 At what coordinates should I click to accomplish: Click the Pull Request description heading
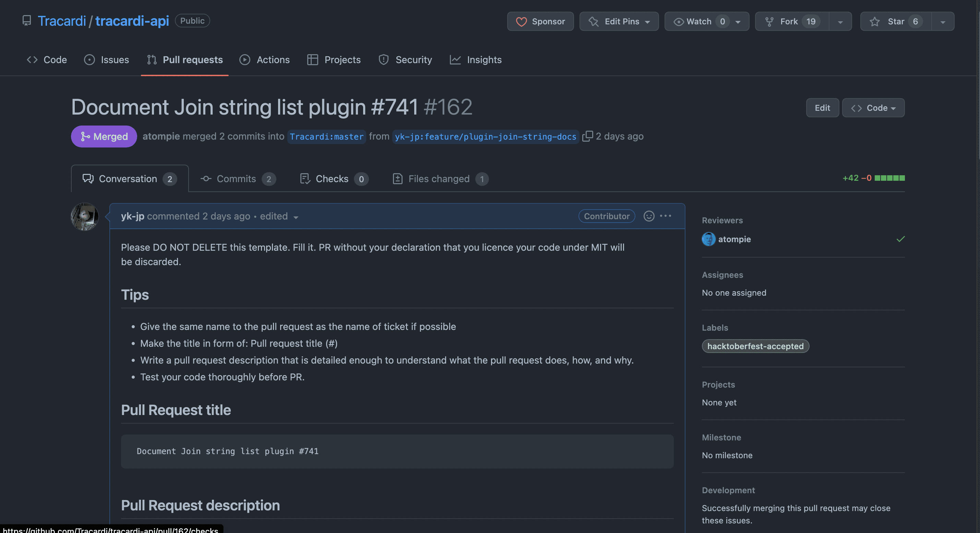200,505
